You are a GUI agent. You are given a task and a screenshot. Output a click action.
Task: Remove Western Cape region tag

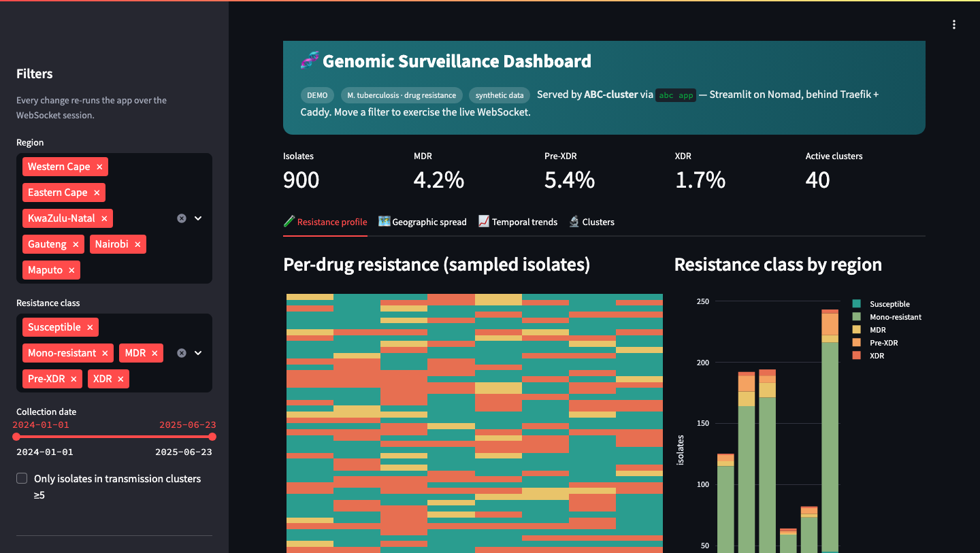(x=99, y=167)
